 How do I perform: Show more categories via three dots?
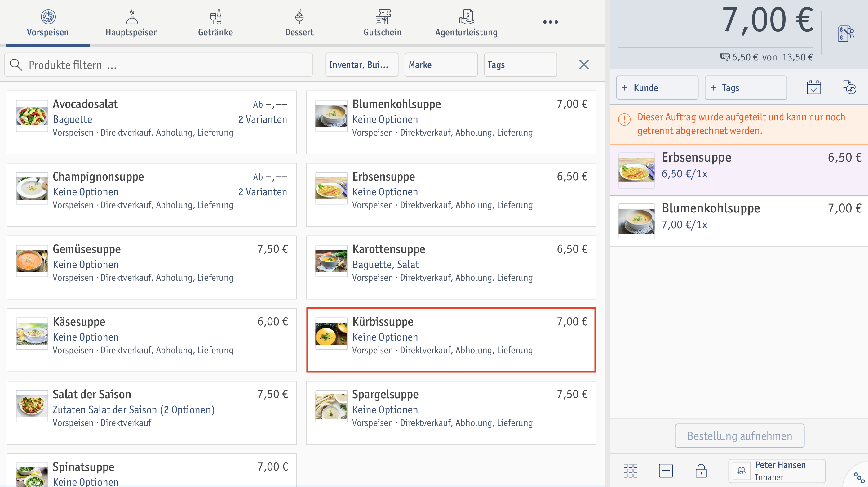click(x=550, y=22)
